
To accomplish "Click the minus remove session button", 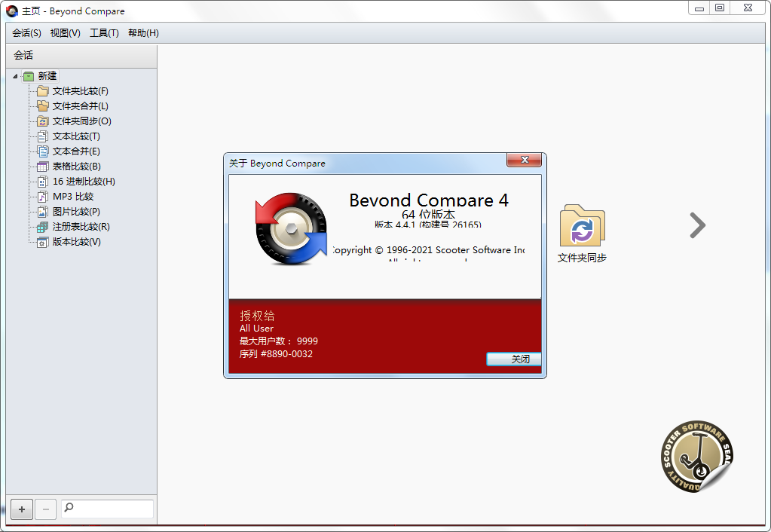I will coord(46,509).
